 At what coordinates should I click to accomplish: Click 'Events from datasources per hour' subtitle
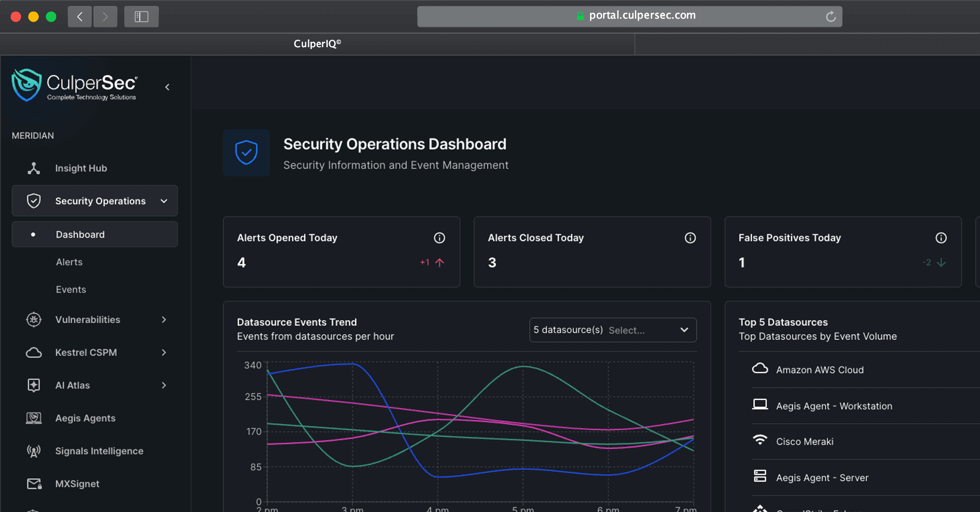pyautogui.click(x=316, y=336)
